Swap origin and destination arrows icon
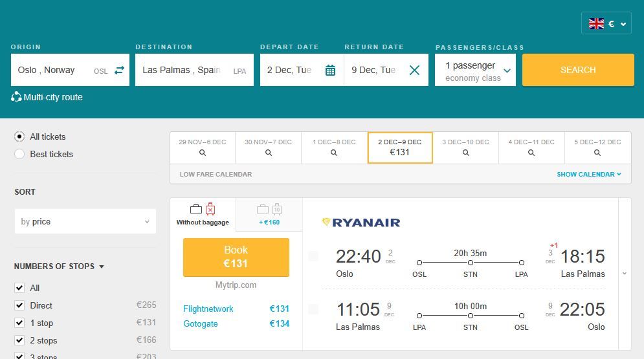The image size is (644, 359). (119, 70)
